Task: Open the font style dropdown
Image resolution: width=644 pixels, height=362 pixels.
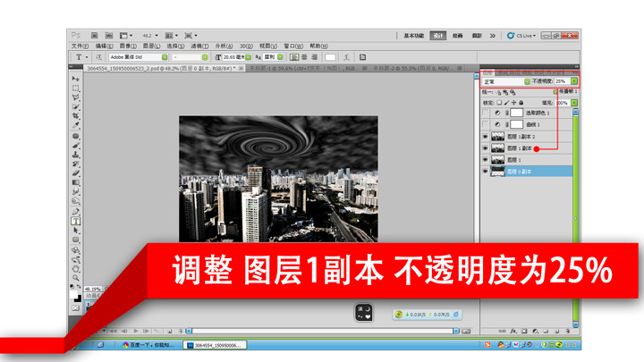Action: point(205,57)
